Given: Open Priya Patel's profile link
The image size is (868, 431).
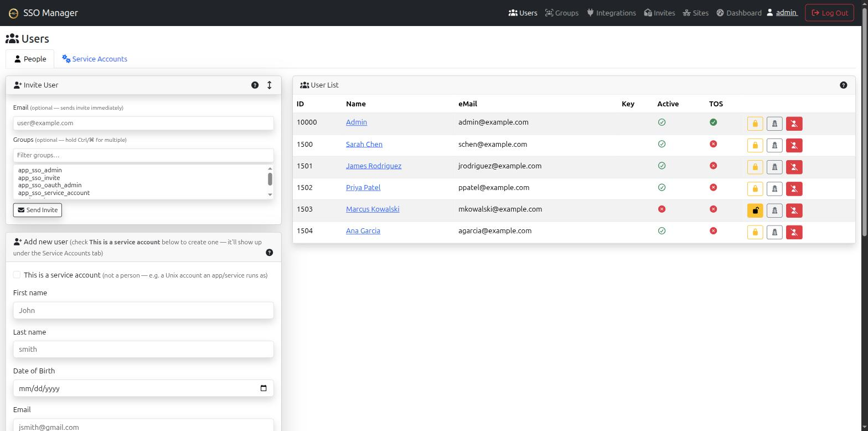Looking at the screenshot, I should click(363, 187).
